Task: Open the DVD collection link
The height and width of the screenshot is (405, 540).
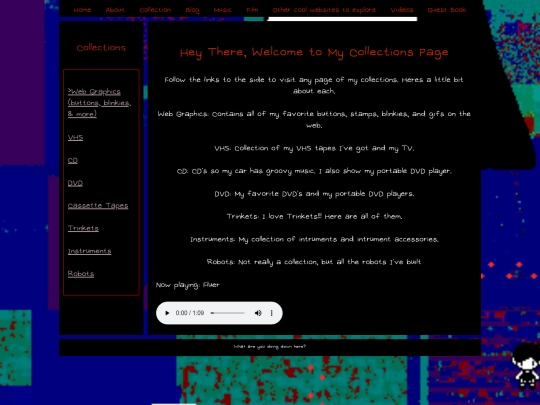Action: pyautogui.click(x=75, y=183)
